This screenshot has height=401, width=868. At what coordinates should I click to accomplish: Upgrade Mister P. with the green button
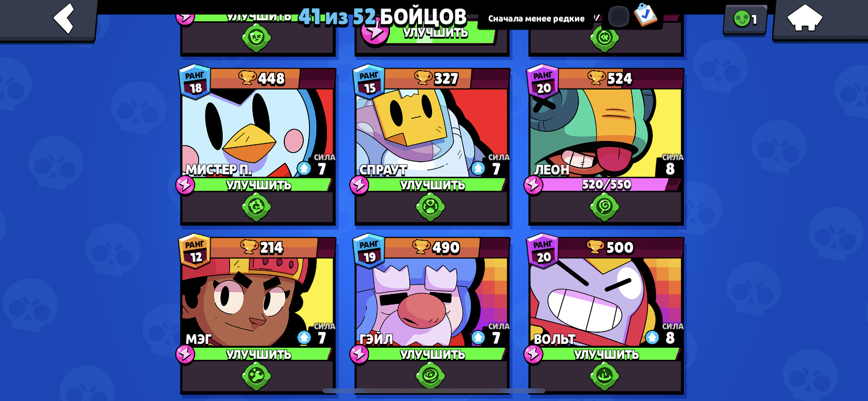259,185
